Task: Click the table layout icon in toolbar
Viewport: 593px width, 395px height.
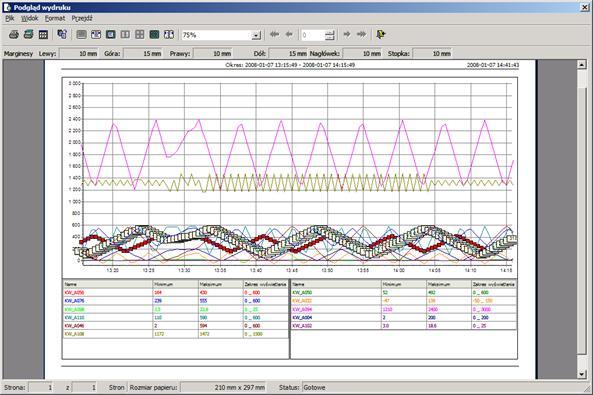Action: (43, 35)
